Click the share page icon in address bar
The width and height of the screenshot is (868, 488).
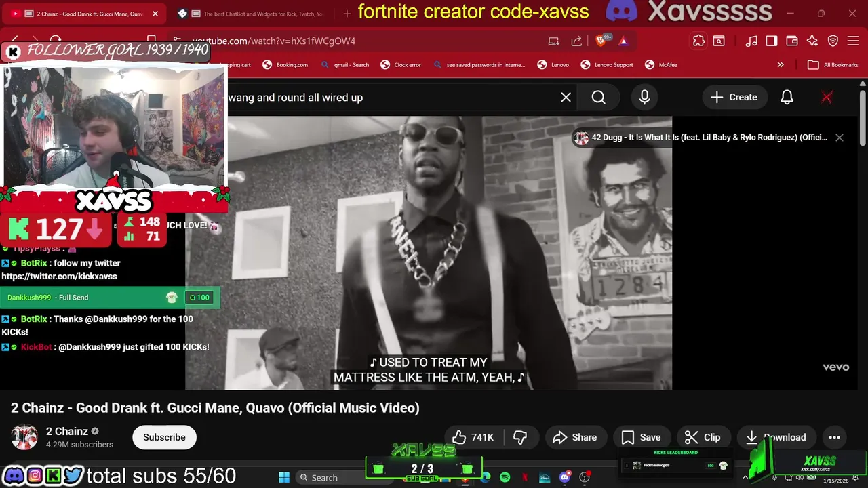click(x=576, y=41)
